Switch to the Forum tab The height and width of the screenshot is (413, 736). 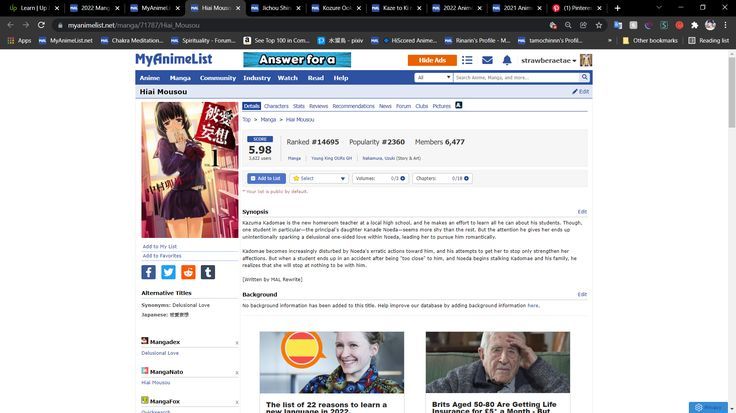403,106
